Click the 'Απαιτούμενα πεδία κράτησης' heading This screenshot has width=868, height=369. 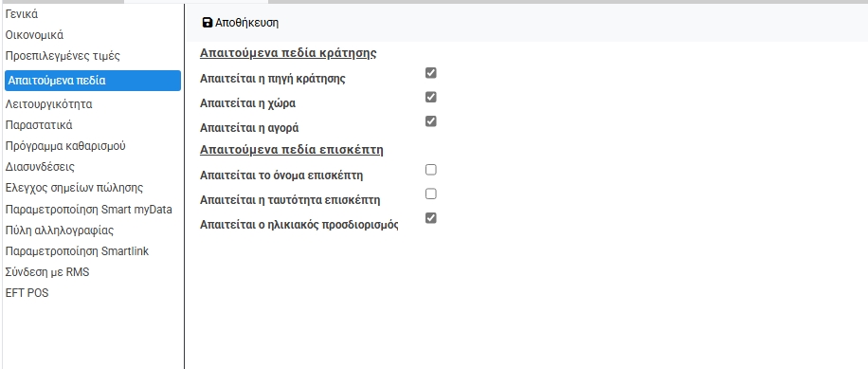(x=288, y=53)
